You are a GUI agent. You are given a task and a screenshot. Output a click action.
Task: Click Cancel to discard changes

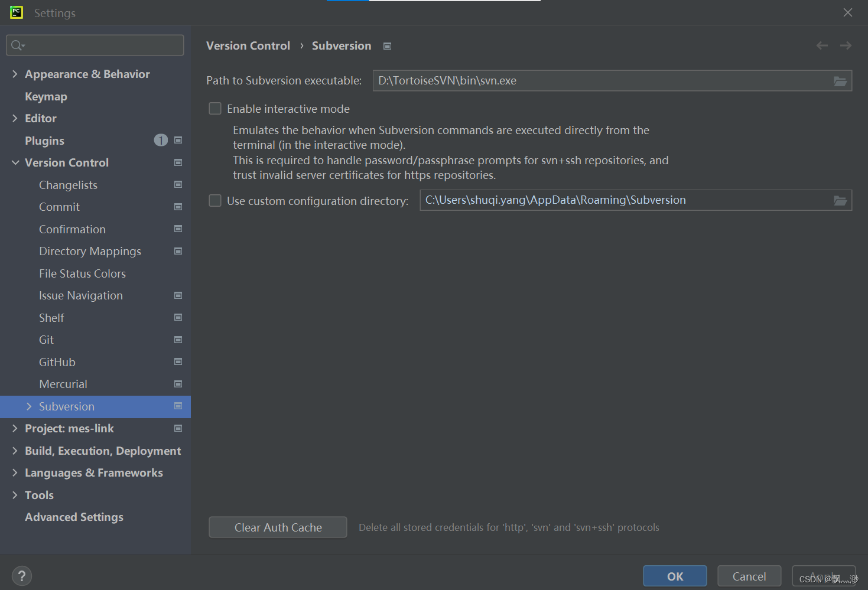click(x=749, y=576)
